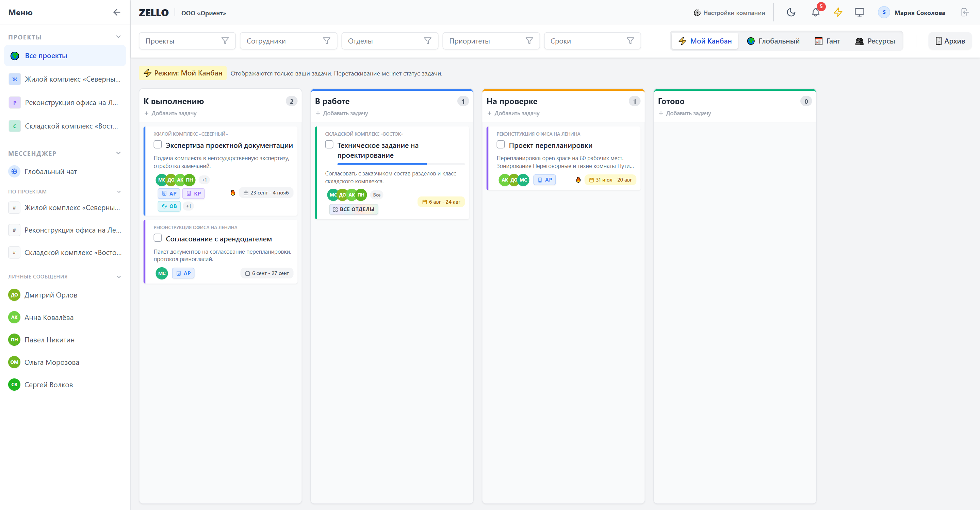Collapse the ЛИЧНЫЕ СООБЩЕНИЯ section chevron
Viewport: 980px width, 510px height.
click(x=119, y=277)
